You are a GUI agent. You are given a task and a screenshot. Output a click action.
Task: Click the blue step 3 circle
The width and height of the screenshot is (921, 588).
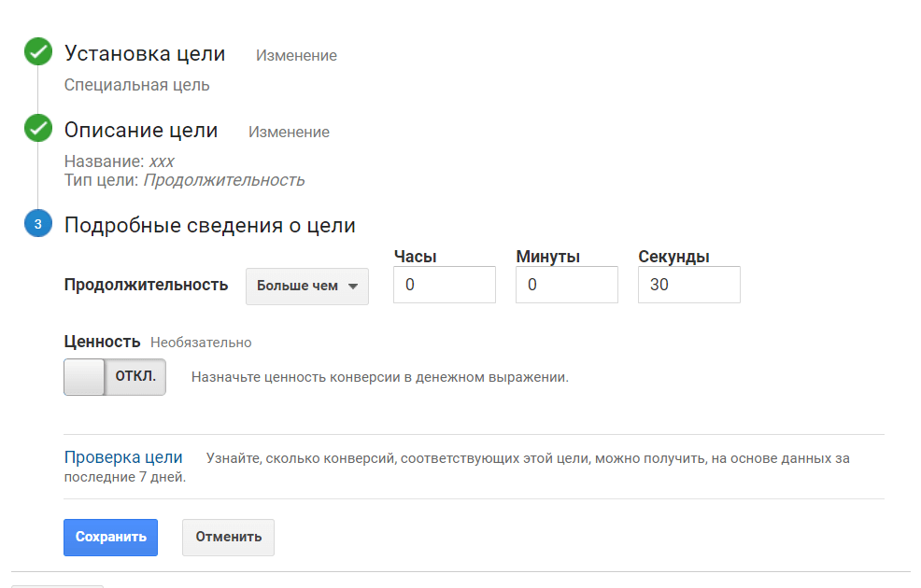(38, 224)
